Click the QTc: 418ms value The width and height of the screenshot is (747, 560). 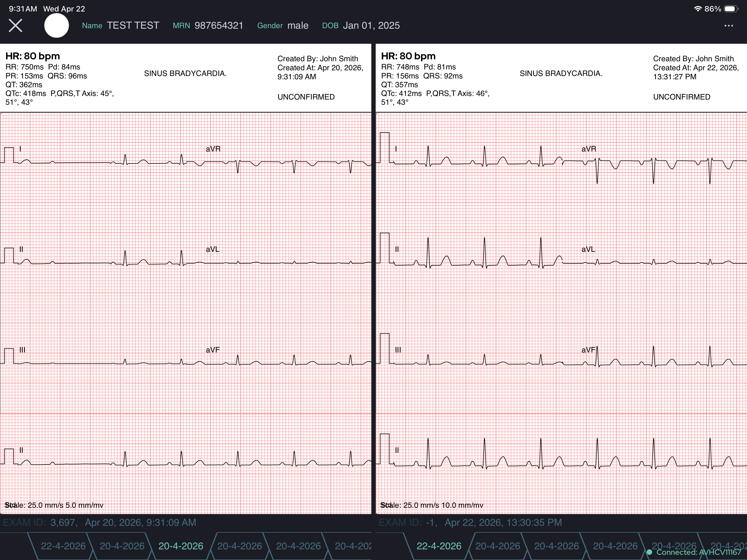pos(26,94)
